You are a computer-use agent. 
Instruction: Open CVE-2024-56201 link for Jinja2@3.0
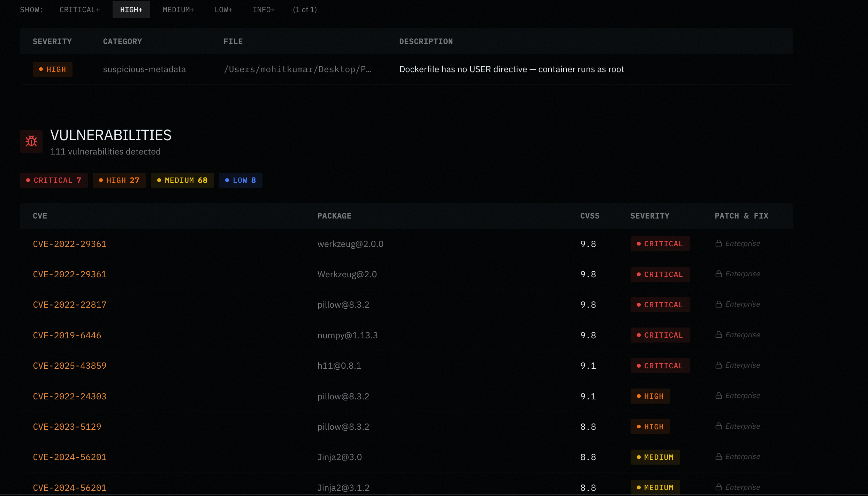70,457
